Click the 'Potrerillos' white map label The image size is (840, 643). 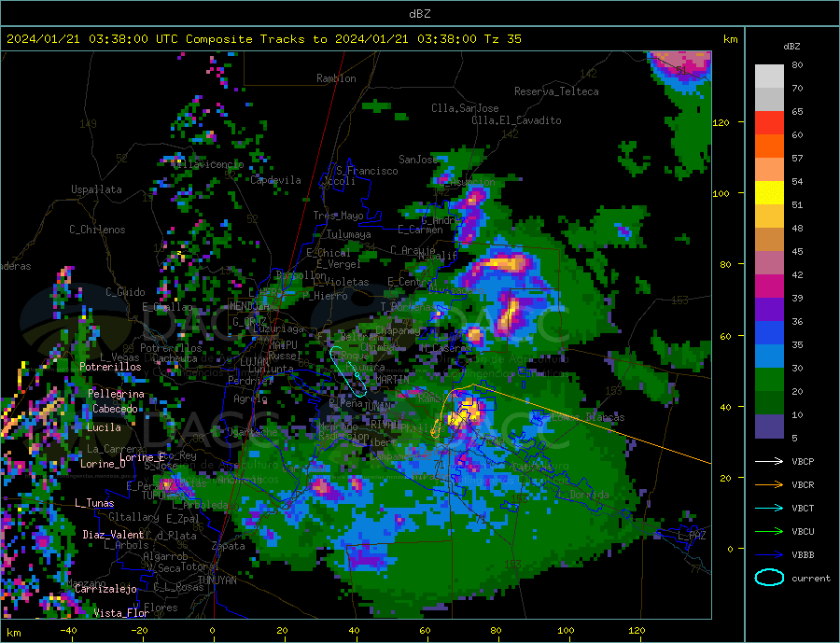(110, 367)
